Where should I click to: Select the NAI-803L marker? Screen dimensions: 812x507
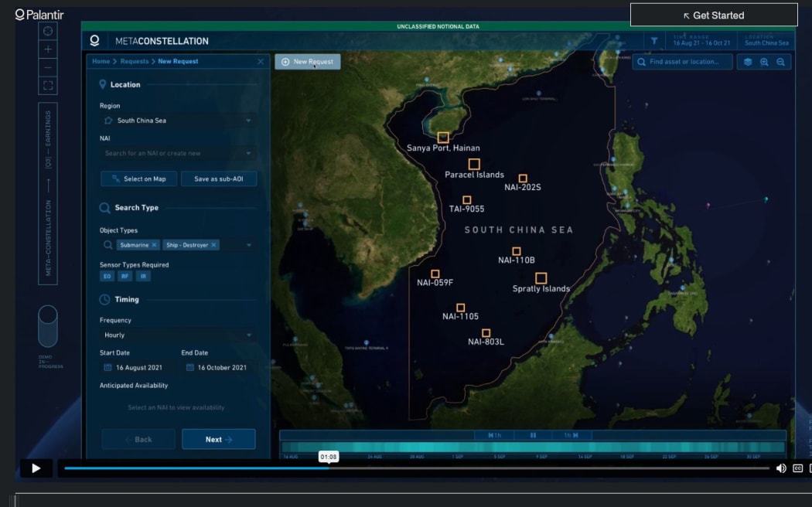[x=486, y=333]
